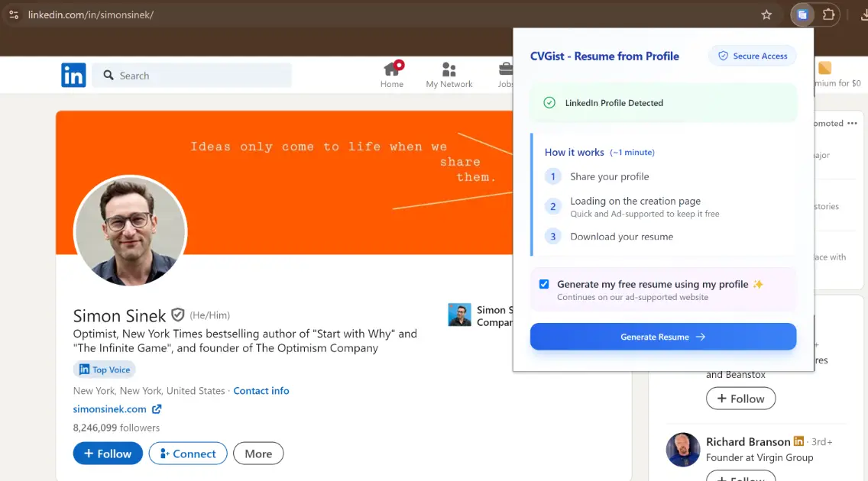Connect with Simon Sinek
This screenshot has width=868, height=481.
[188, 454]
